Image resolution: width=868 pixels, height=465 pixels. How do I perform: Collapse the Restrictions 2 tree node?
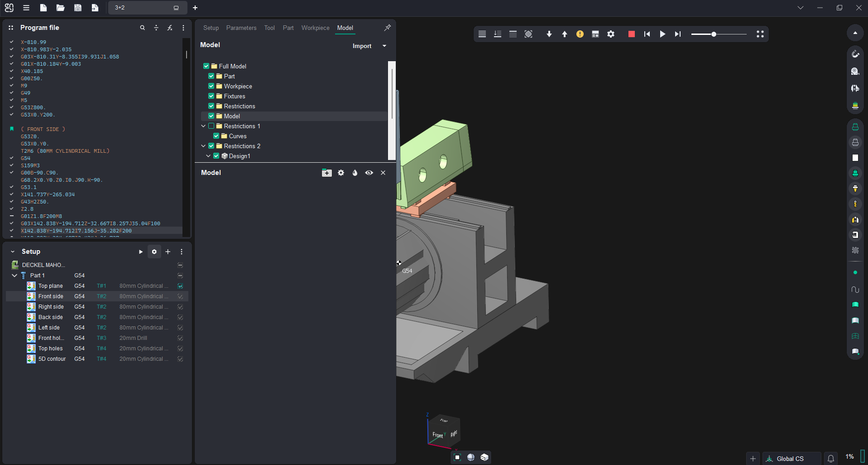[x=203, y=146]
